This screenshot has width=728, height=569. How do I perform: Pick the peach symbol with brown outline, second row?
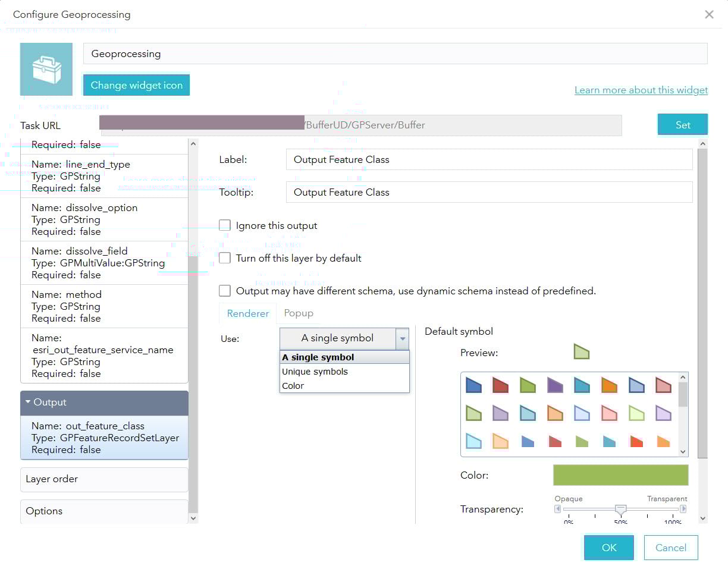555,413
